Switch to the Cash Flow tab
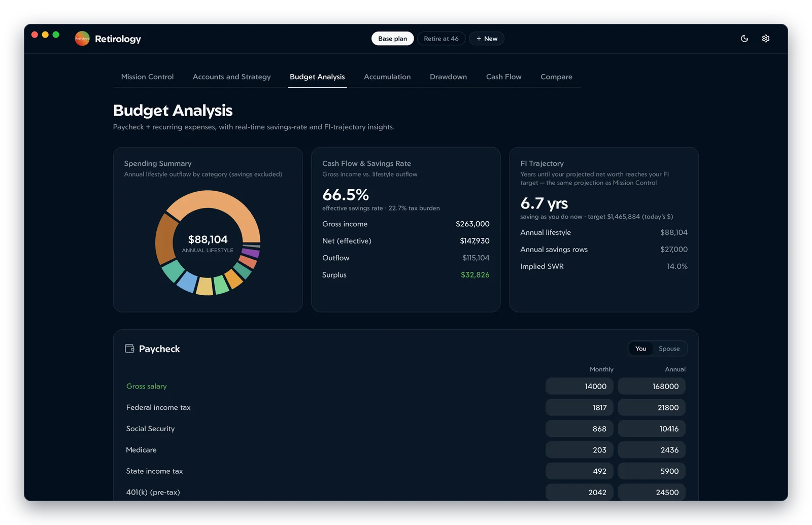Viewport: 812px width, 525px height. (x=503, y=77)
